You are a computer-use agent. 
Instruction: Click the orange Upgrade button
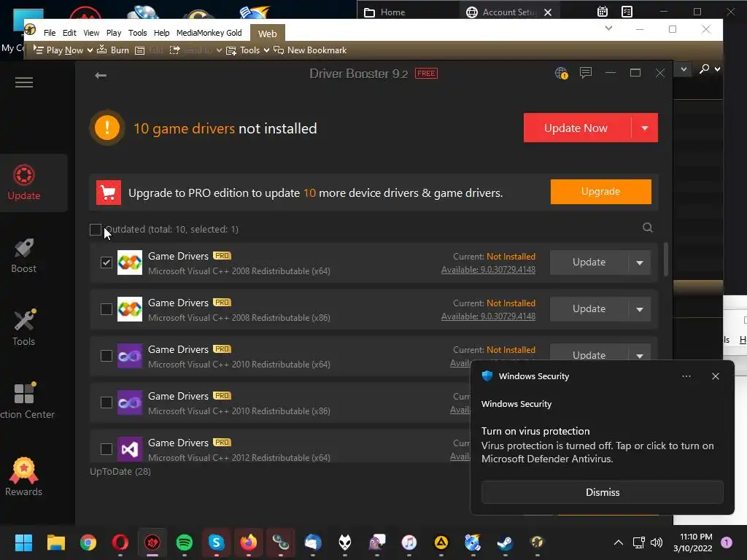pos(601,192)
